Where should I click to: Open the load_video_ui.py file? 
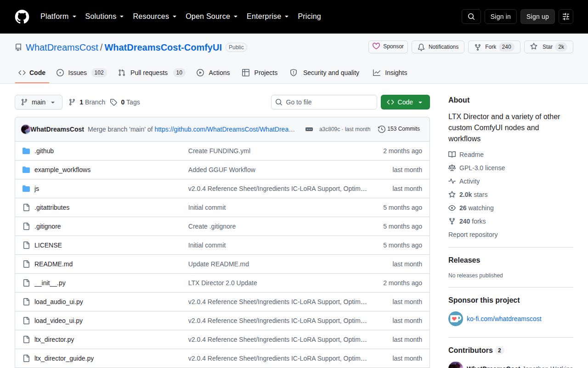(59, 321)
